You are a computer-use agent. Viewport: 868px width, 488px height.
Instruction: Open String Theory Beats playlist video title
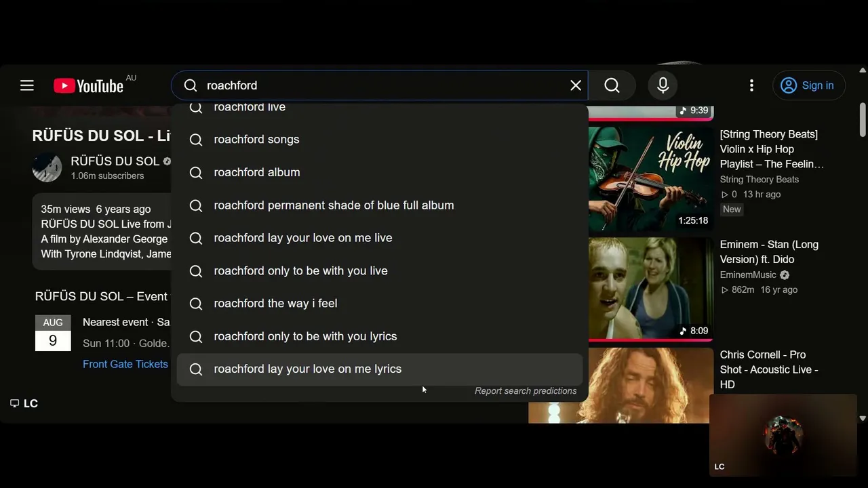pos(772,149)
